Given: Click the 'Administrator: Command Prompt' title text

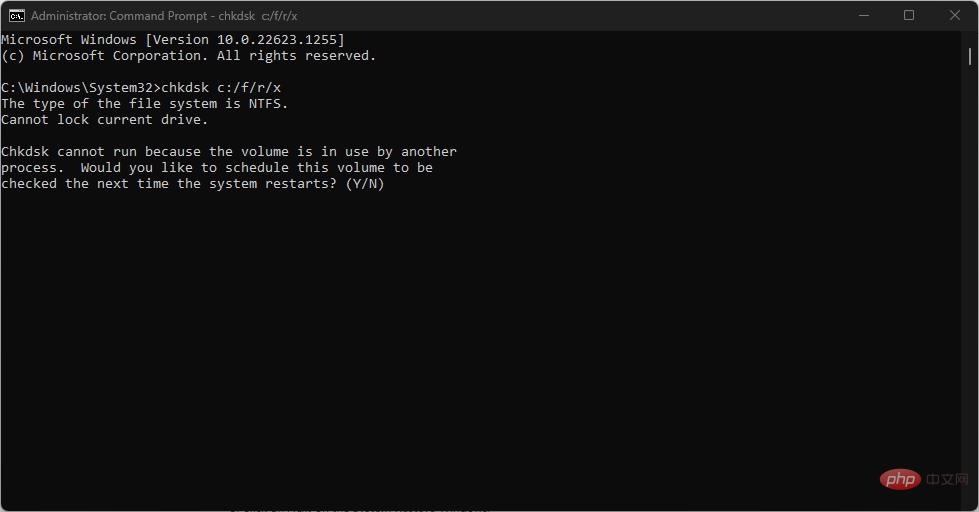Looking at the screenshot, I should 119,16.
